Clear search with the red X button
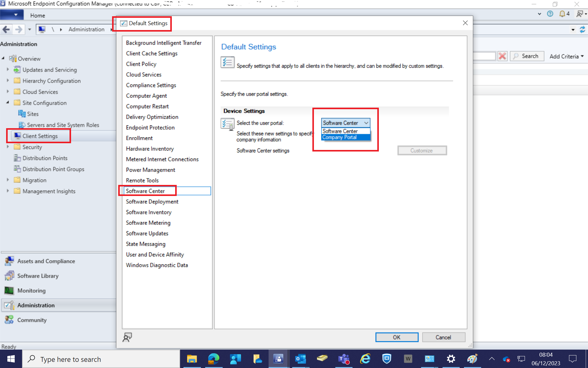The image size is (588, 368). click(502, 56)
